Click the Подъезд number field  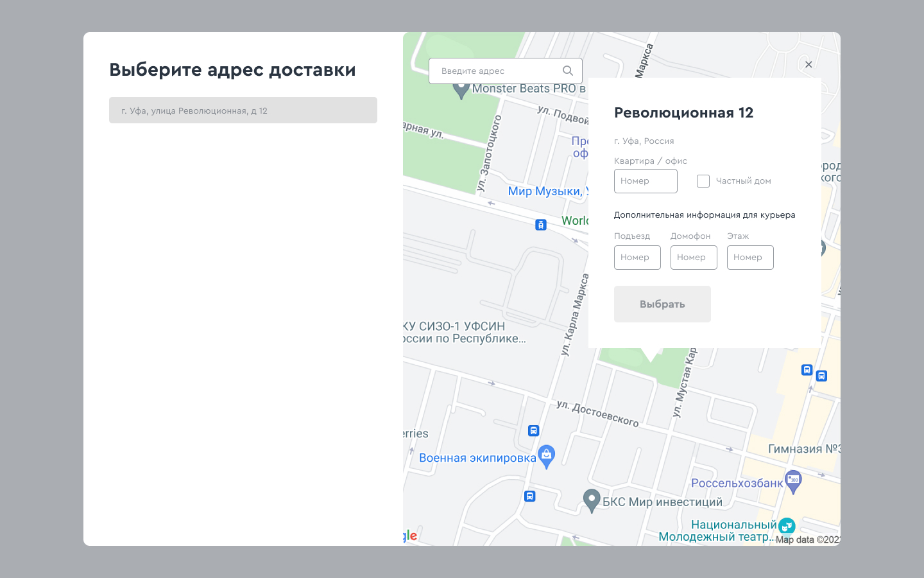(x=637, y=257)
